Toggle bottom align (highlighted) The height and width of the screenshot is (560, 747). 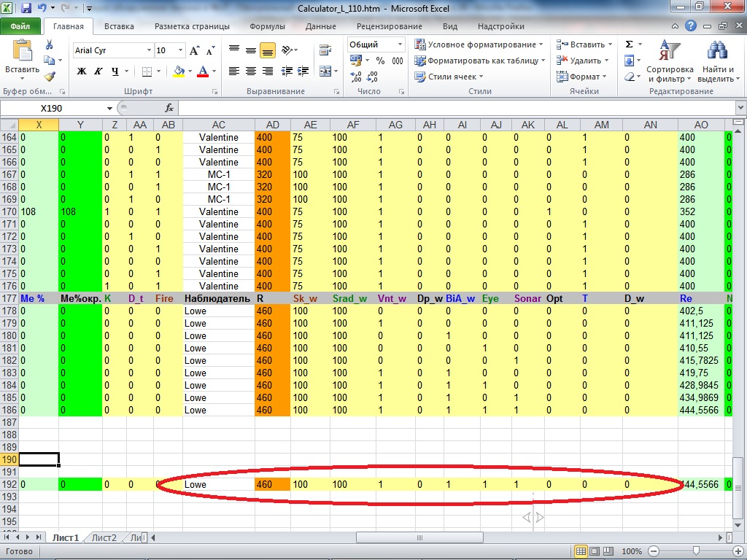pos(267,50)
